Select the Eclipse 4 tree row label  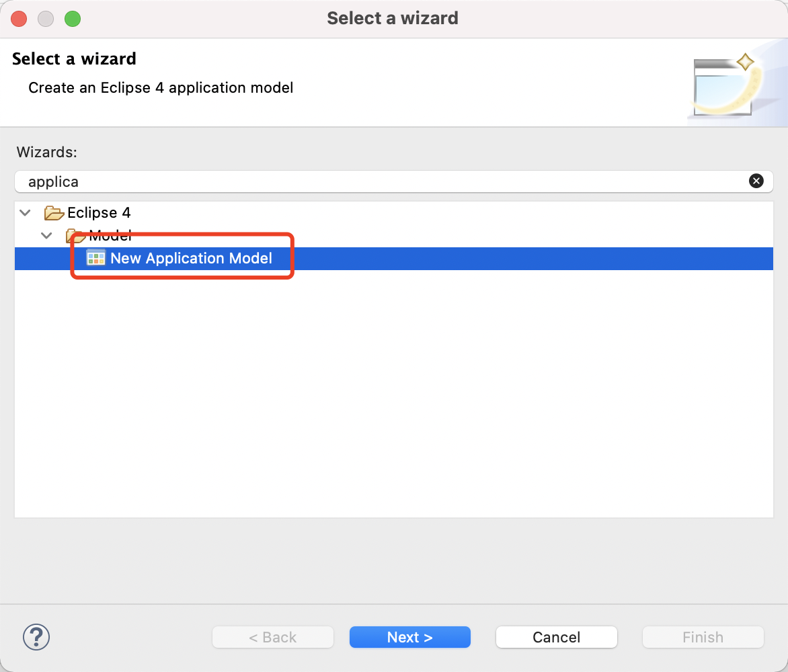point(99,213)
